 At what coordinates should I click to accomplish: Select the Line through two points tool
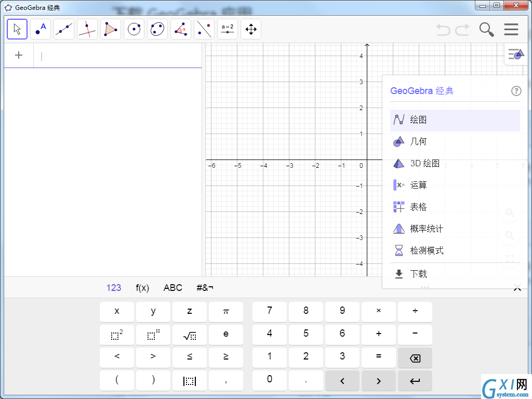64,29
